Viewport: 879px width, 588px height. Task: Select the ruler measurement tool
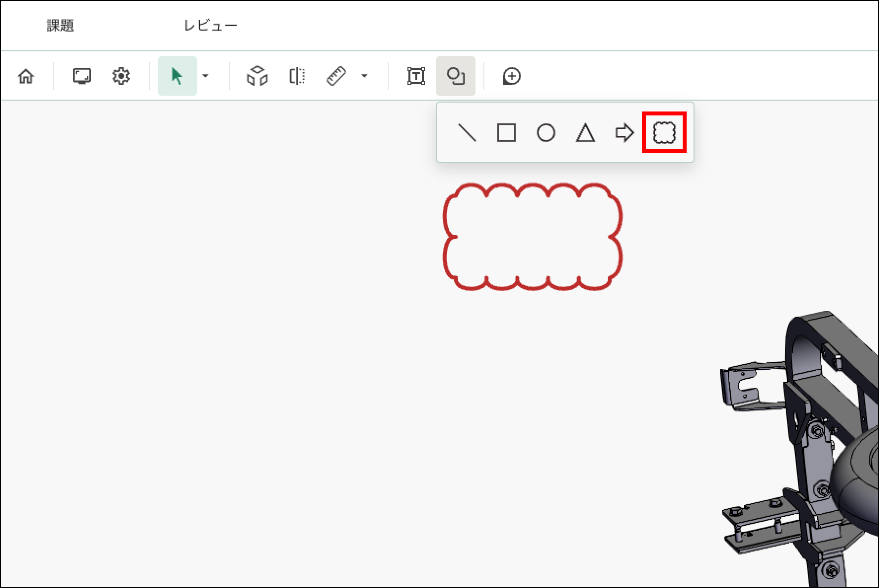(x=336, y=76)
